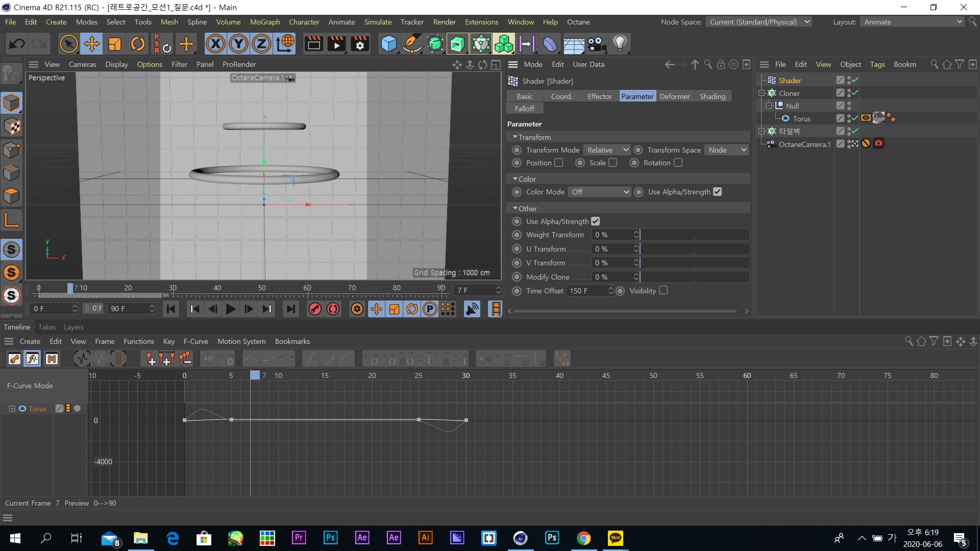Toggle X-axis lock icon
The width and height of the screenshot is (980, 551).
click(x=215, y=44)
